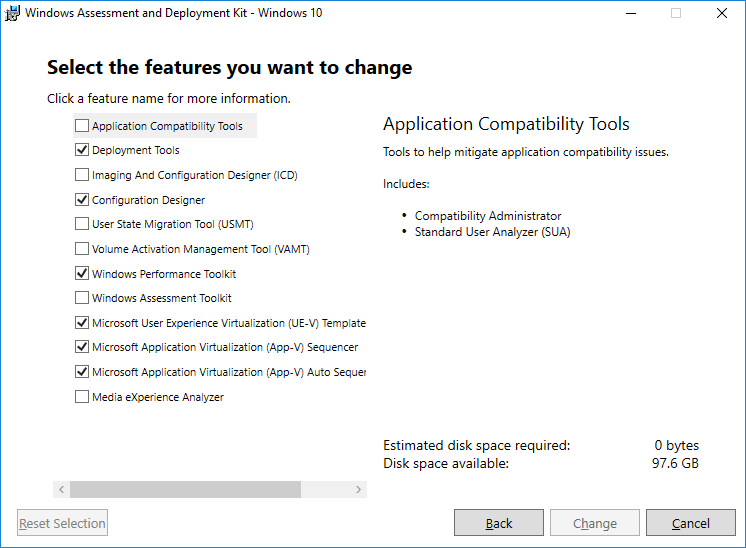Check the Application Compatibility Tools checkbox
Viewport: 746px width, 548px height.
(82, 126)
